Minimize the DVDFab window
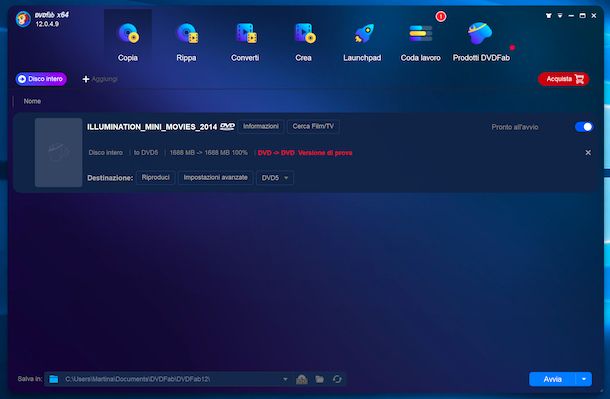The height and width of the screenshot is (399, 610). [x=571, y=16]
